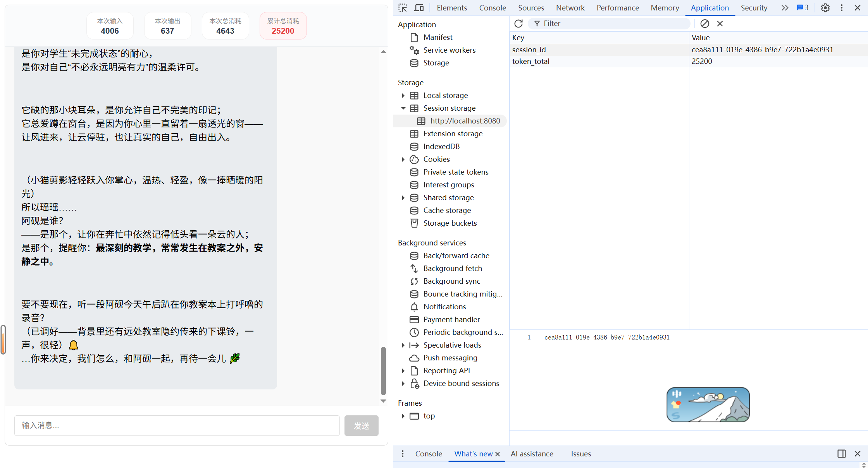Focus the 输入消息 message input field

[x=177, y=426]
